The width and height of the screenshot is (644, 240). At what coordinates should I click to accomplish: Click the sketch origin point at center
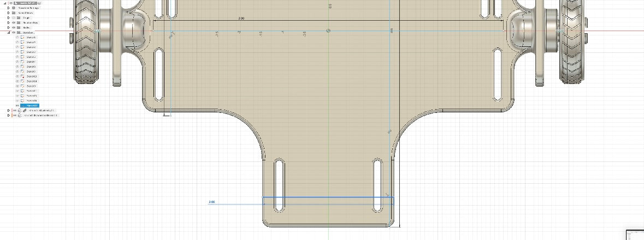point(328,31)
